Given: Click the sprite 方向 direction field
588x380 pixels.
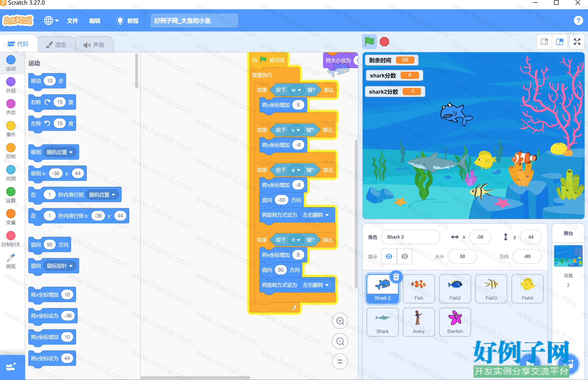Looking at the screenshot, I should pyautogui.click(x=527, y=256).
